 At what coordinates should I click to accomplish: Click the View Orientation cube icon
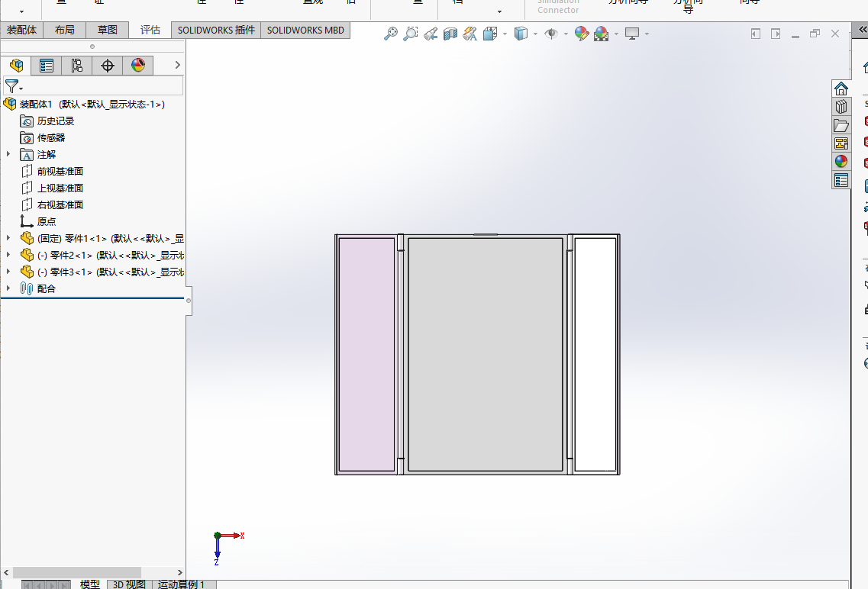pyautogui.click(x=490, y=34)
